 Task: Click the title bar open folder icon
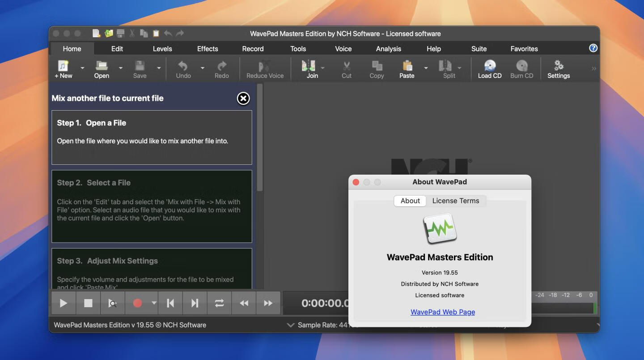[109, 33]
